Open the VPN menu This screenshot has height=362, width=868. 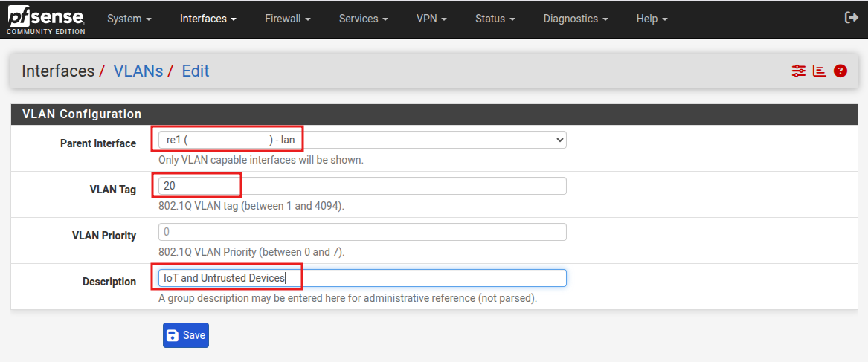pyautogui.click(x=431, y=19)
